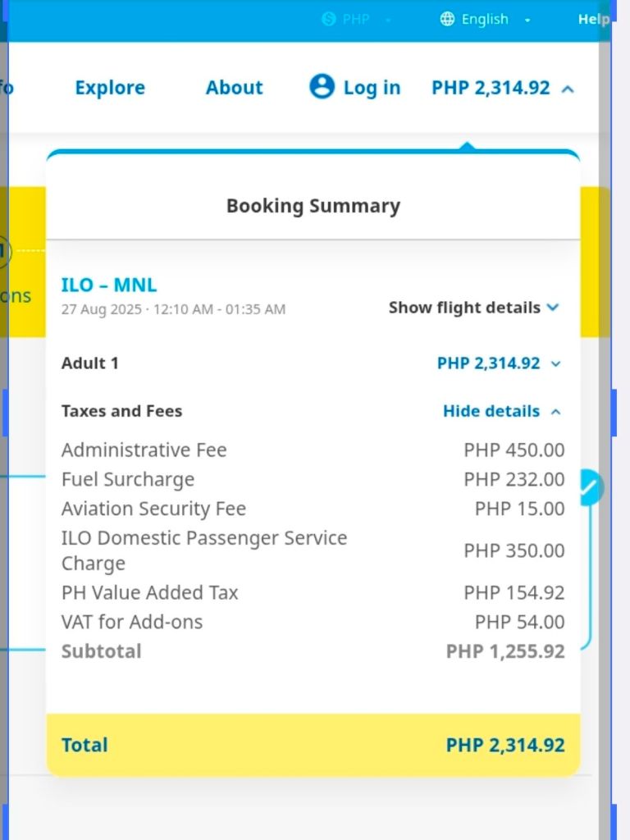Open the Explore menu
The height and width of the screenshot is (840, 630).
click(110, 88)
